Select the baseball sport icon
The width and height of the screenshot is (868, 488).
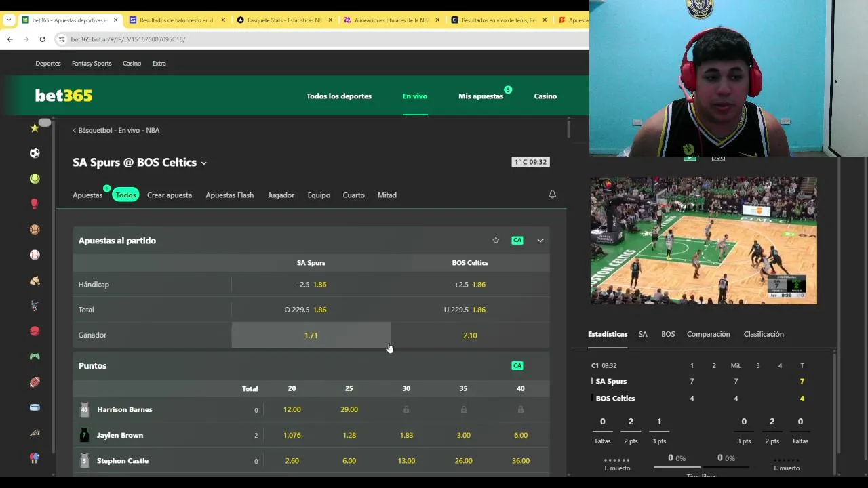pyautogui.click(x=35, y=255)
